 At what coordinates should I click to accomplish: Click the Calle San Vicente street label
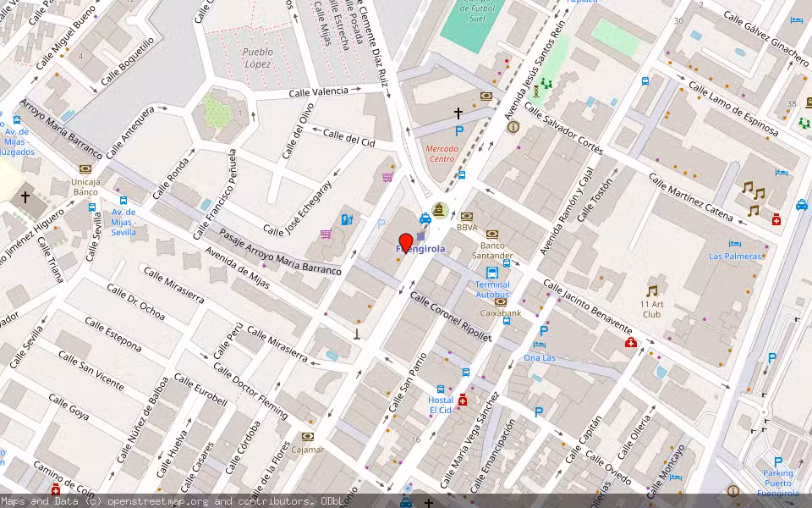point(91,371)
